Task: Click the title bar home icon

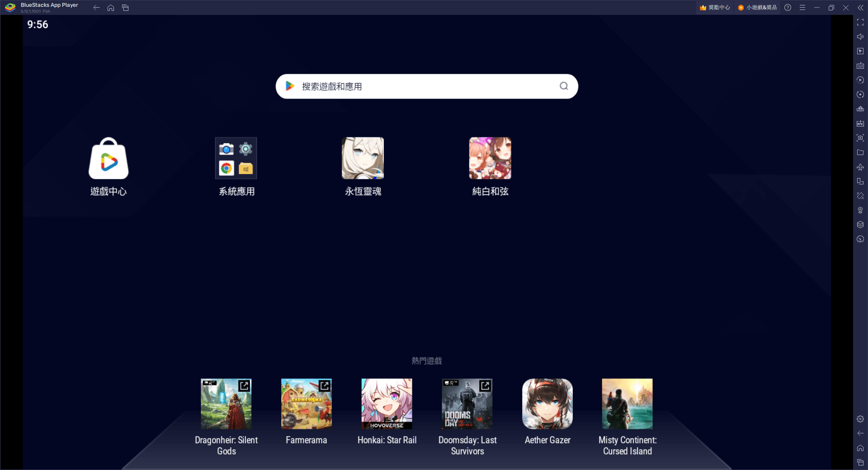Action: [111, 8]
